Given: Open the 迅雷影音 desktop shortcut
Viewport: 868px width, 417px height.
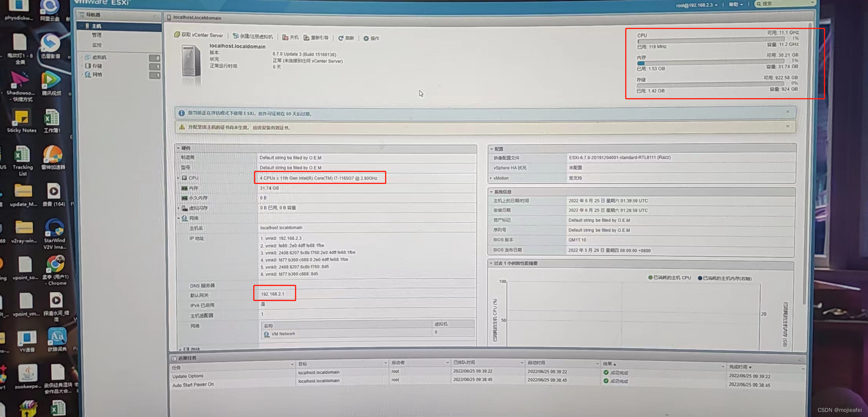Looking at the screenshot, I should click(51, 46).
